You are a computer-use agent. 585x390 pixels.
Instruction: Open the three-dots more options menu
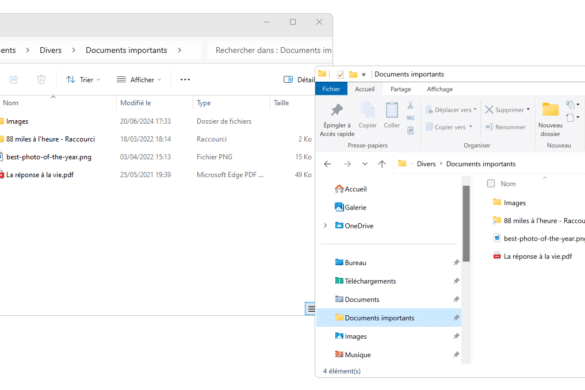(185, 79)
